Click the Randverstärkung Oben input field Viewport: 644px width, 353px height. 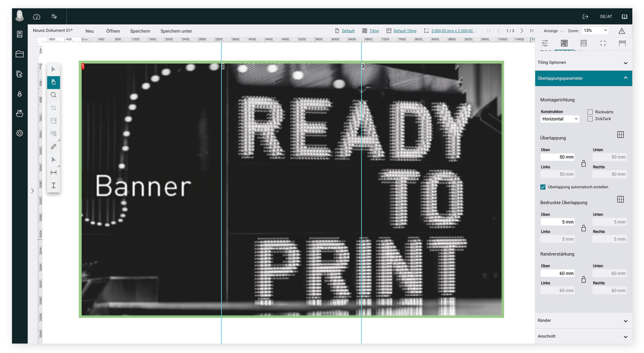coord(557,273)
